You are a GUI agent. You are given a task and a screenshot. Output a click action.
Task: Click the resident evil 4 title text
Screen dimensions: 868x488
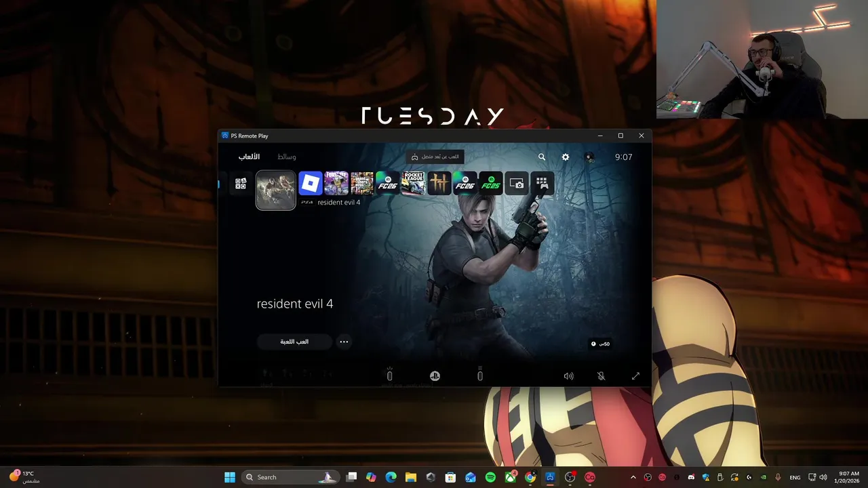click(x=295, y=304)
